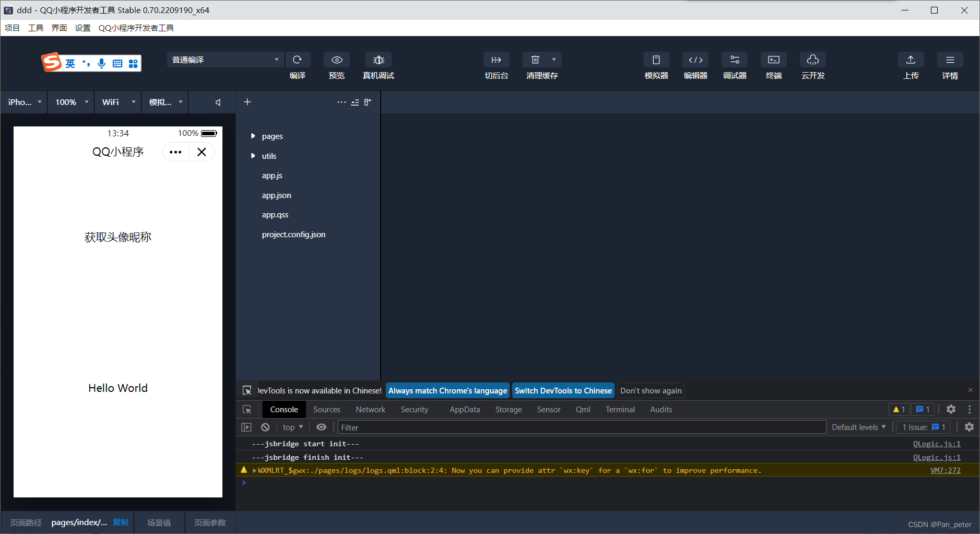
Task: Click the file tree panel toggle icon
Action: (368, 102)
